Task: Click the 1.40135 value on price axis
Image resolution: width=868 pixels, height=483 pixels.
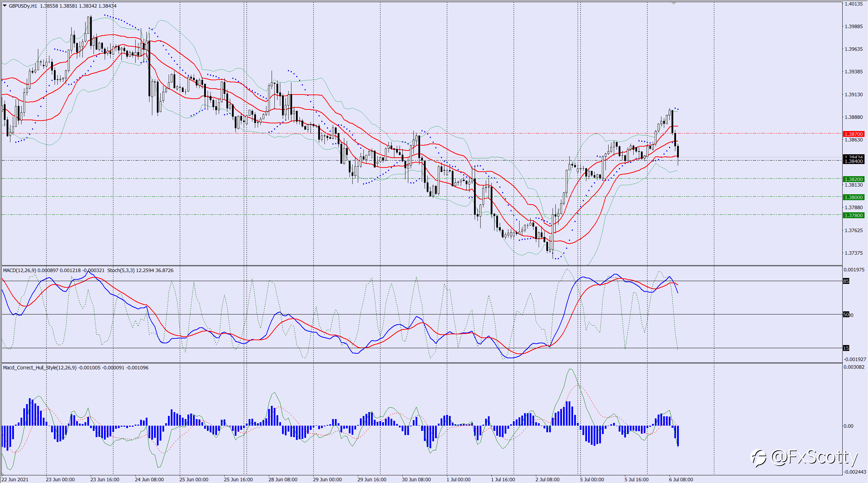Action: click(854, 4)
